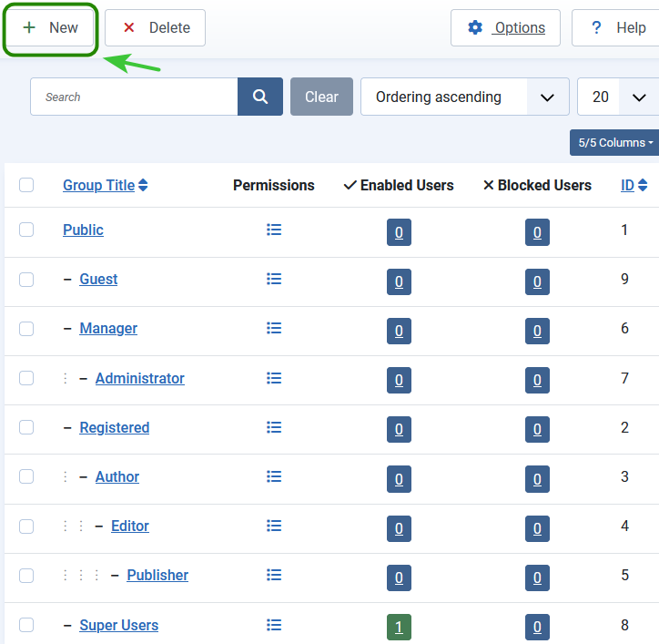Click the Blocked Users column header
This screenshot has height=644, width=659.
[x=537, y=185]
